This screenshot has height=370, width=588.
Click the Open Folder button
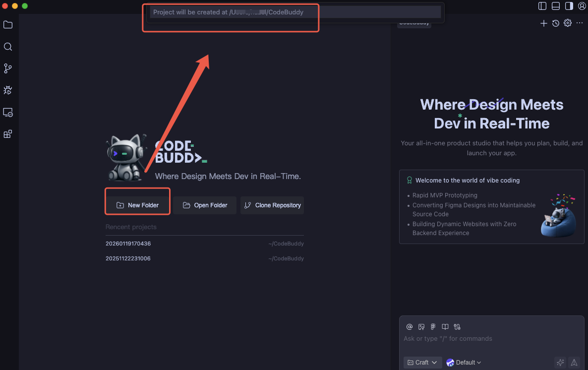click(x=205, y=205)
